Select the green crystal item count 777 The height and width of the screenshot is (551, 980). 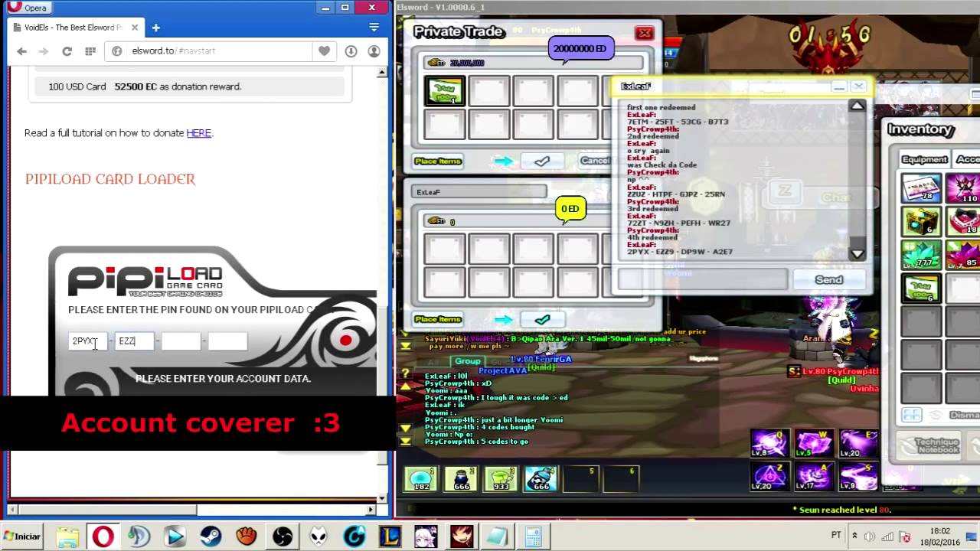click(921, 254)
